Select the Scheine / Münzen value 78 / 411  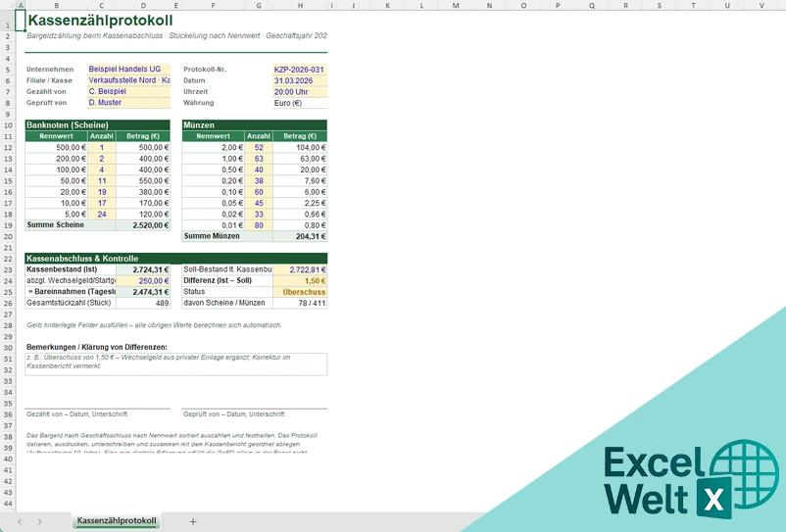300,303
